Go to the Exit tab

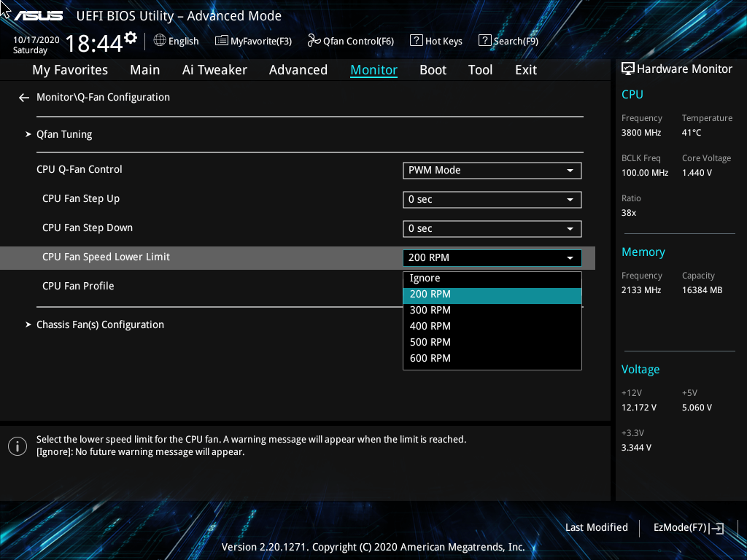click(x=526, y=70)
